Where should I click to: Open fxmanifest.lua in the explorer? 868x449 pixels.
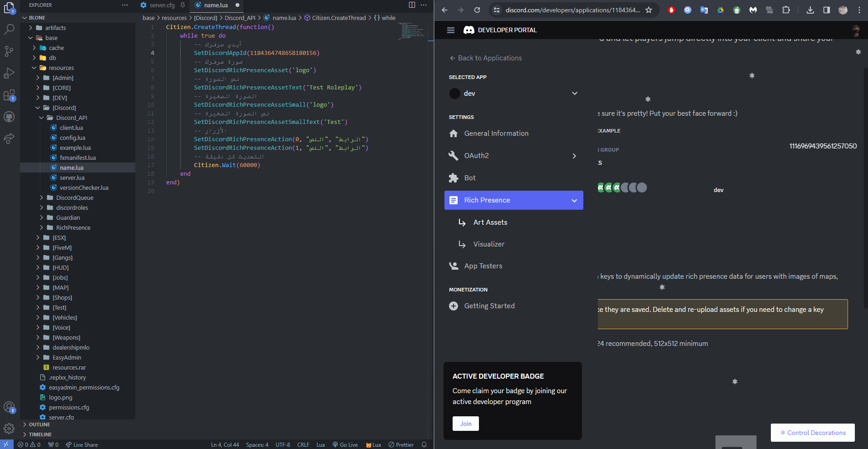click(x=78, y=158)
